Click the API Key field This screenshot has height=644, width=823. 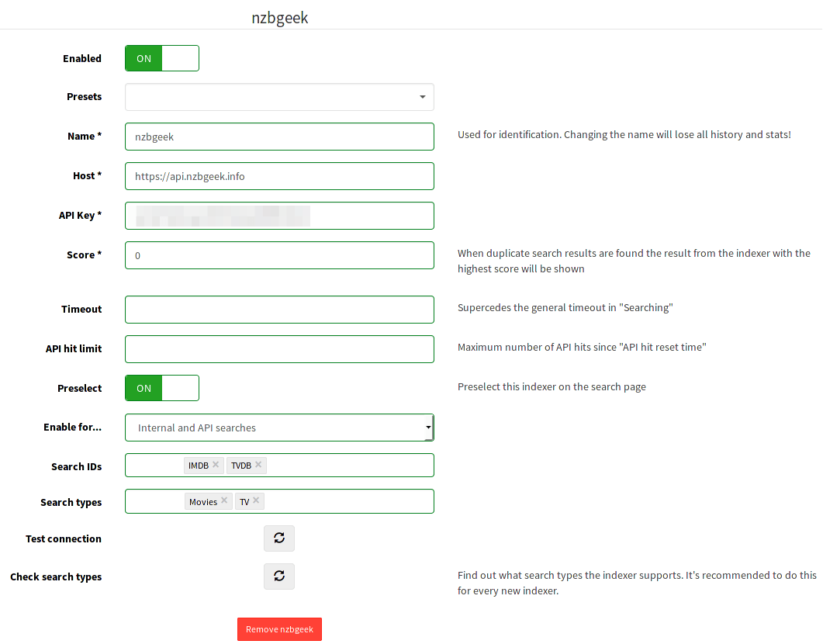(x=279, y=216)
